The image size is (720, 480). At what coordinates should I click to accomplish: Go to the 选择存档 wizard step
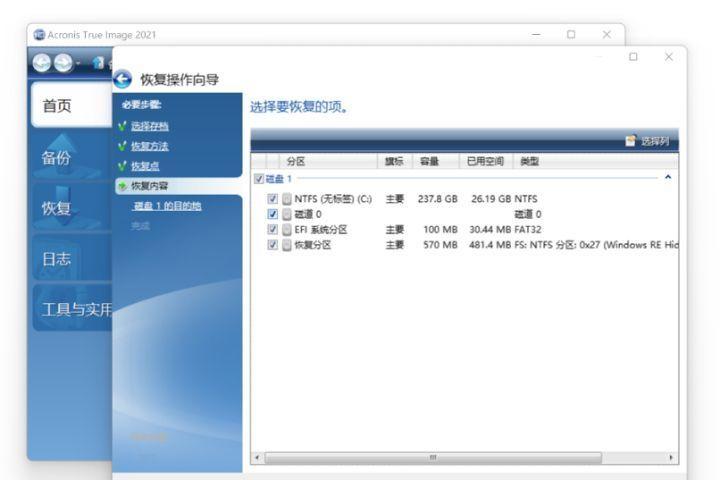click(x=150, y=126)
